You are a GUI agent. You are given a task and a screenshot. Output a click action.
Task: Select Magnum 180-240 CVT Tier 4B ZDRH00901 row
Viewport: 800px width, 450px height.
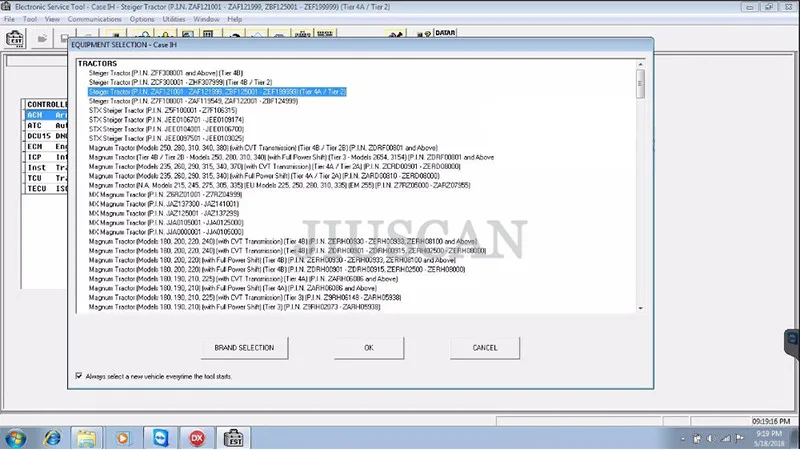click(x=287, y=251)
